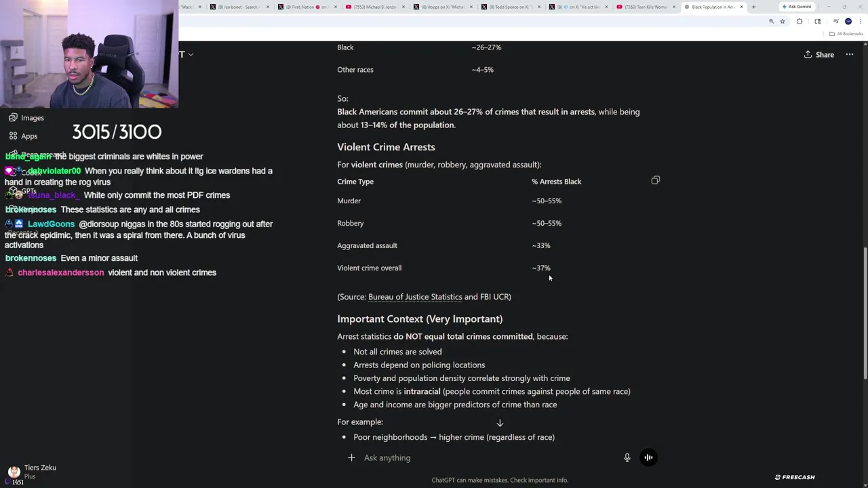Open a new browser tab

tap(753, 7)
